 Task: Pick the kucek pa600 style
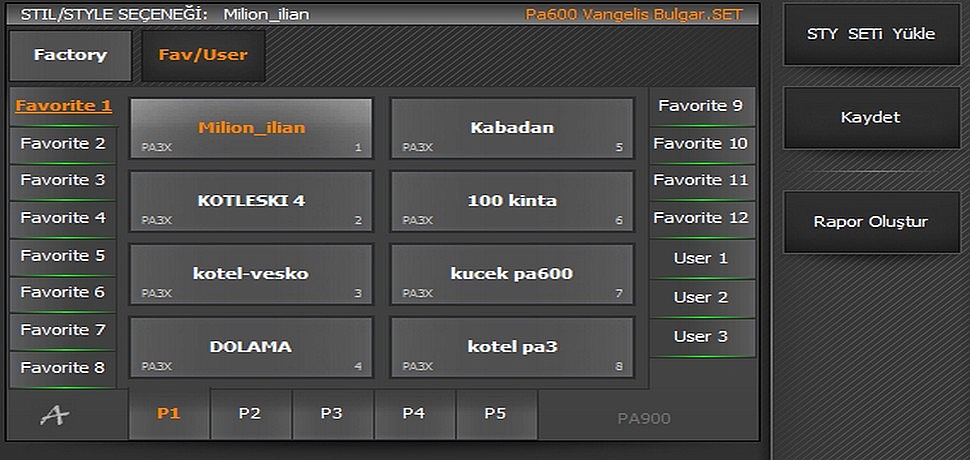click(512, 274)
